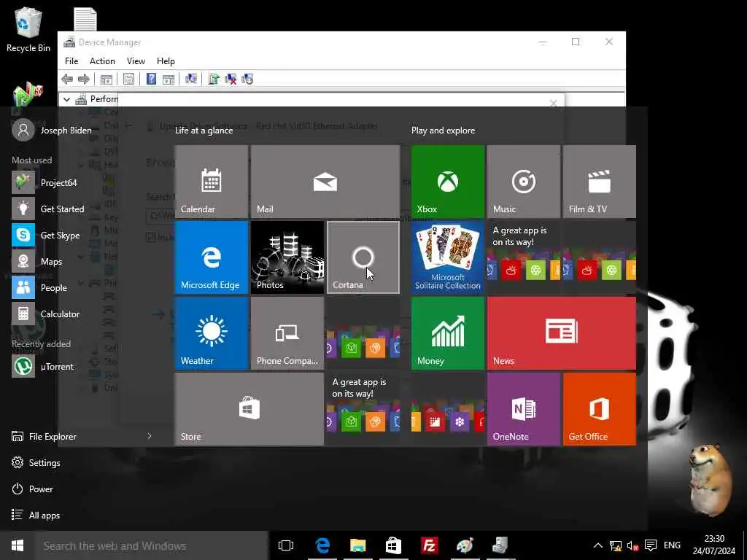Open Edge from the taskbar
This screenshot has width=747, height=560.
tap(322, 545)
